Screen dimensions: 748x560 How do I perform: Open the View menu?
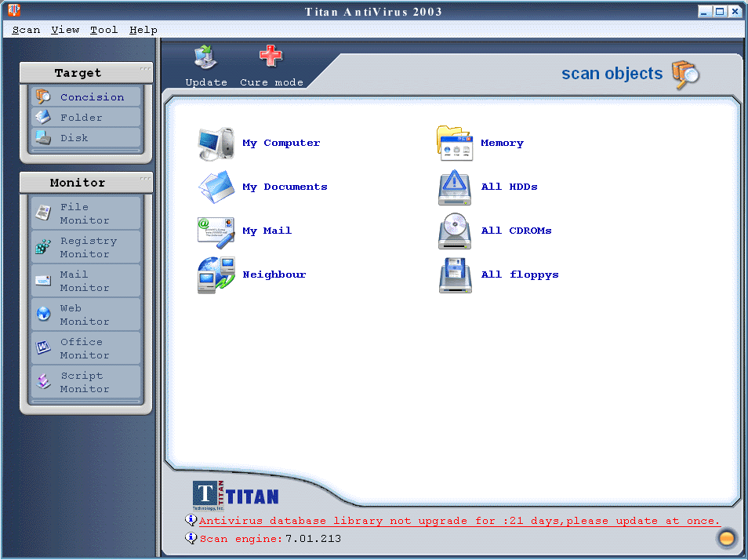tap(65, 30)
